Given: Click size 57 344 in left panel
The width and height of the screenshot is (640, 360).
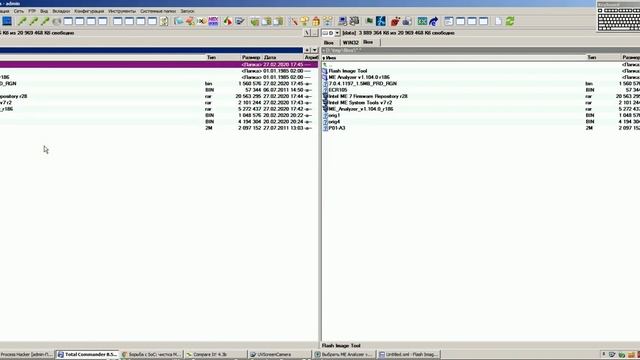Looking at the screenshot, I should click(x=253, y=90).
